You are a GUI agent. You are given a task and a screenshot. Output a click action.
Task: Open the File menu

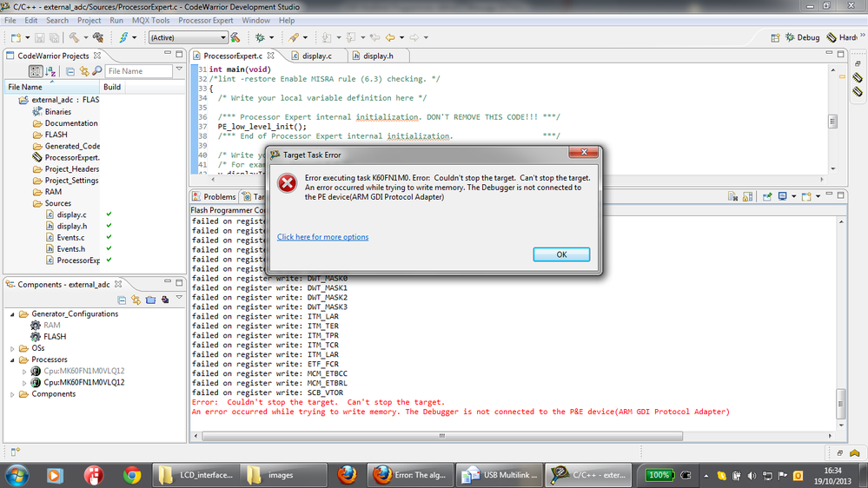click(x=10, y=21)
